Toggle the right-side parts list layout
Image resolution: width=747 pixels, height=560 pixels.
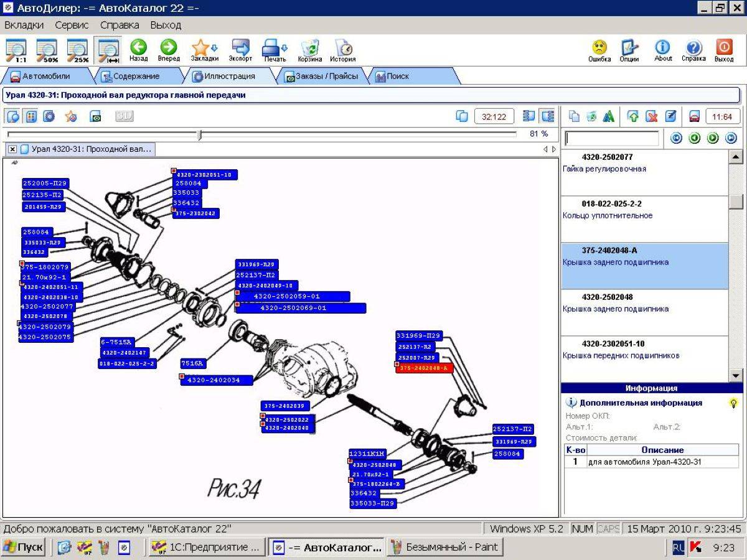pos(548,116)
